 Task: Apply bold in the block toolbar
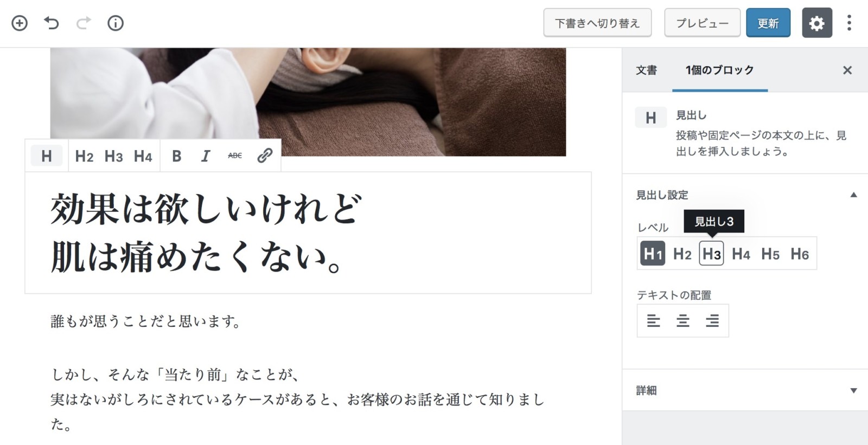point(176,156)
